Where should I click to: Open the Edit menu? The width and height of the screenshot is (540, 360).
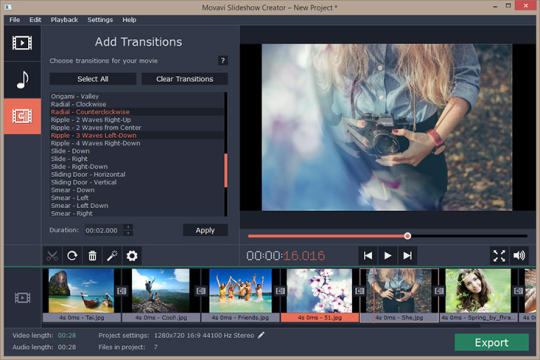35,20
